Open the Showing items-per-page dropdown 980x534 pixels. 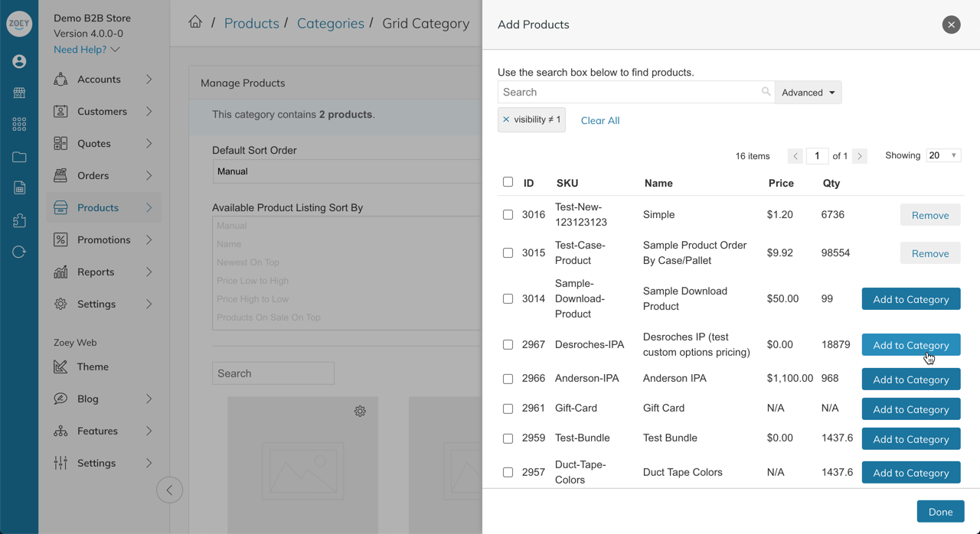point(943,155)
